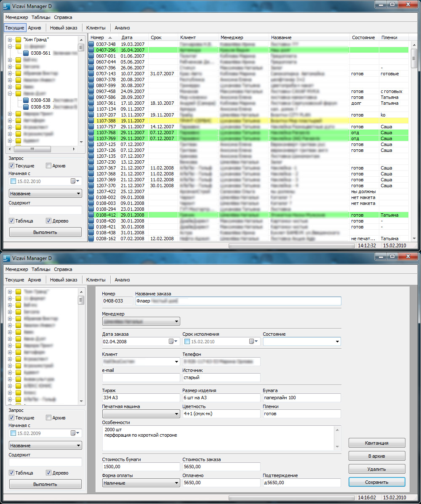
Task: Click the calendar icon in the Срок исполнения field
Action: 251,342
